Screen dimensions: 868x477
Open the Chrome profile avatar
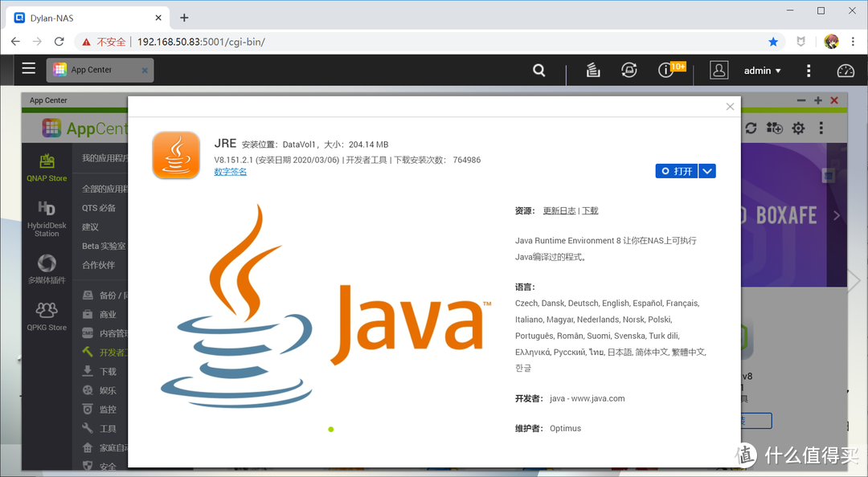[x=831, y=42]
